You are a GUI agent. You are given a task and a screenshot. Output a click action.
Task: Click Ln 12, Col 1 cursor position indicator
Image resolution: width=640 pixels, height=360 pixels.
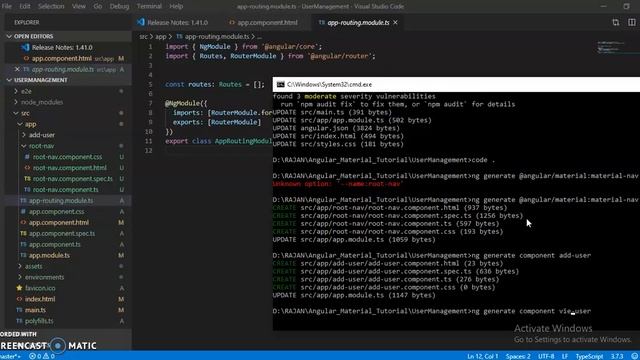pyautogui.click(x=482, y=356)
